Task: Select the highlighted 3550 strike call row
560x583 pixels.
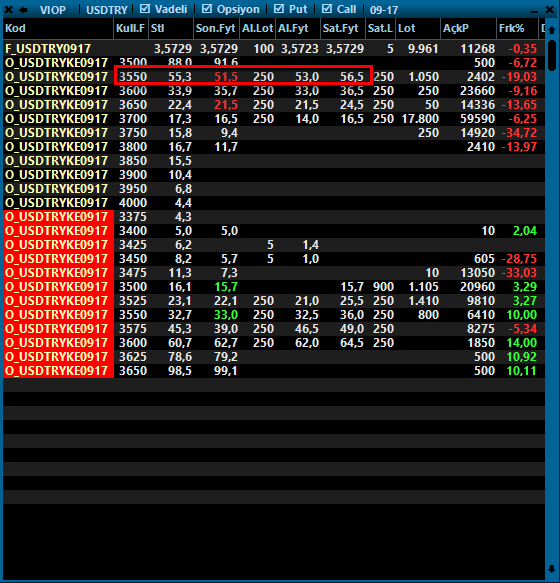Action: pyautogui.click(x=274, y=77)
